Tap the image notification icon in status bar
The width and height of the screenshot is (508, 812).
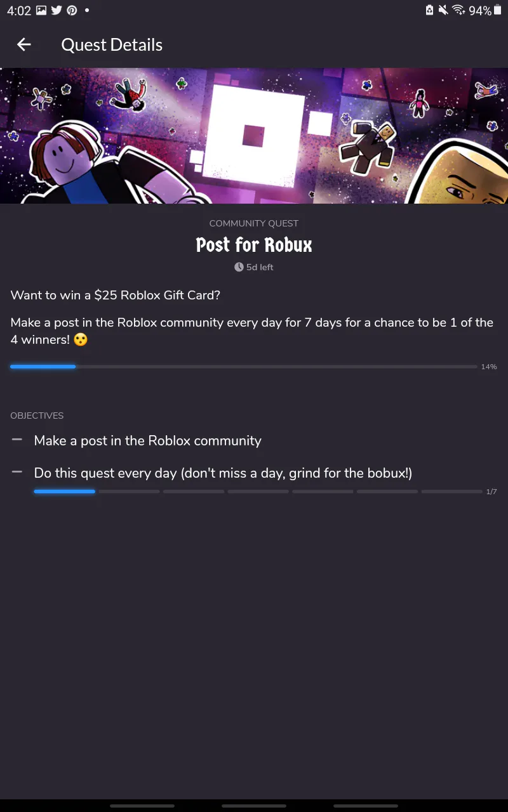click(x=41, y=10)
